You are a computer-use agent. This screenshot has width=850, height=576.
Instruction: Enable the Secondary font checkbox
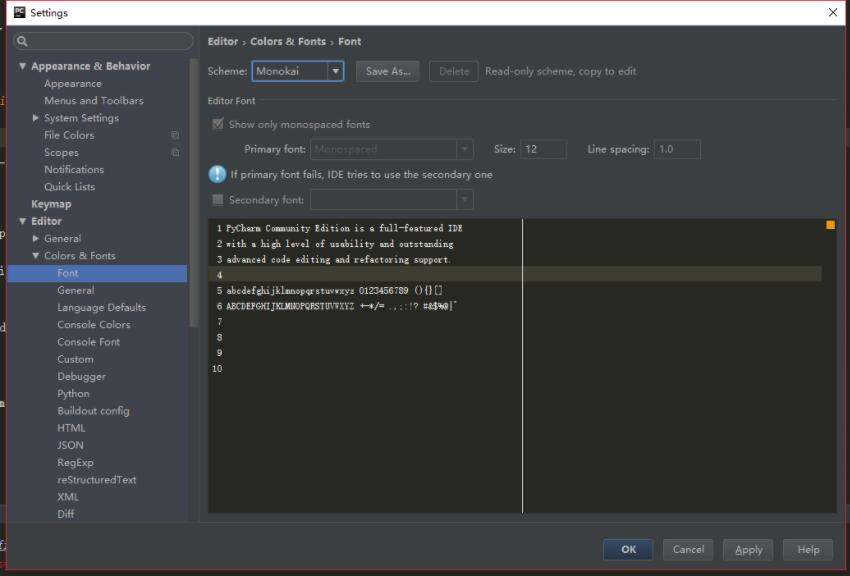point(218,199)
